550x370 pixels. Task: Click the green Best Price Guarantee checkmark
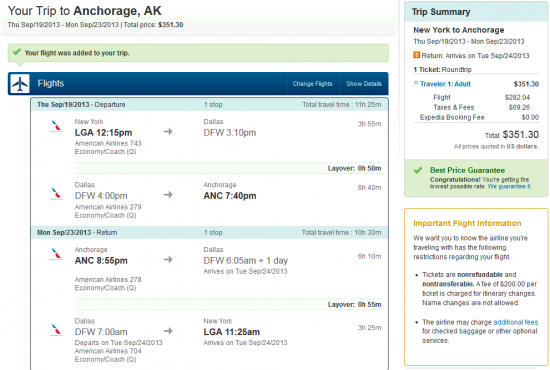coord(418,170)
